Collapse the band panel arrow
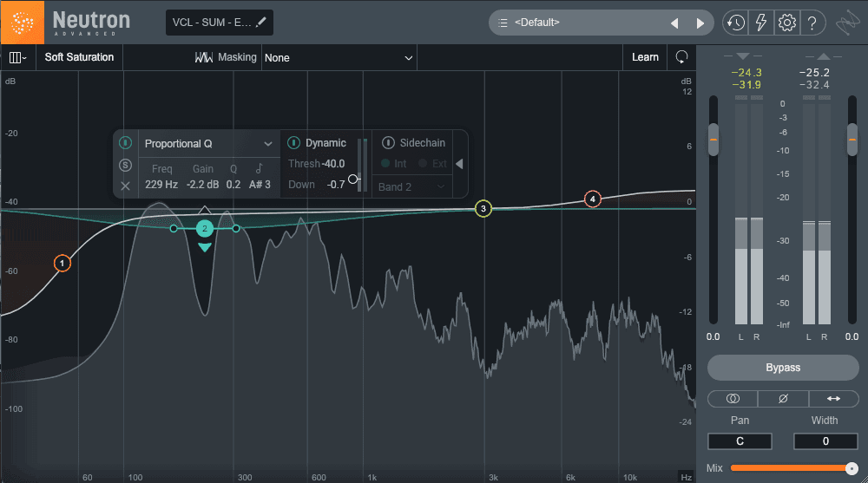The image size is (868, 483). (459, 164)
